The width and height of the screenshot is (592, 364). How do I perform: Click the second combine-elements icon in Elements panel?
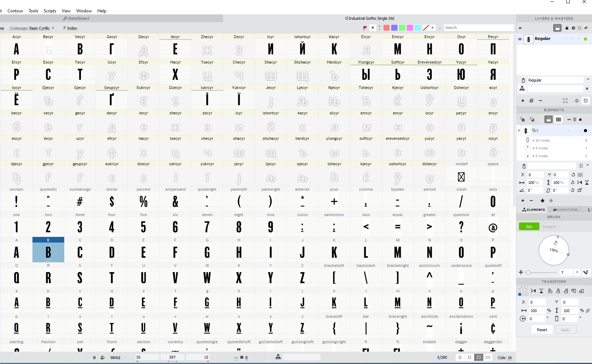coord(532,119)
